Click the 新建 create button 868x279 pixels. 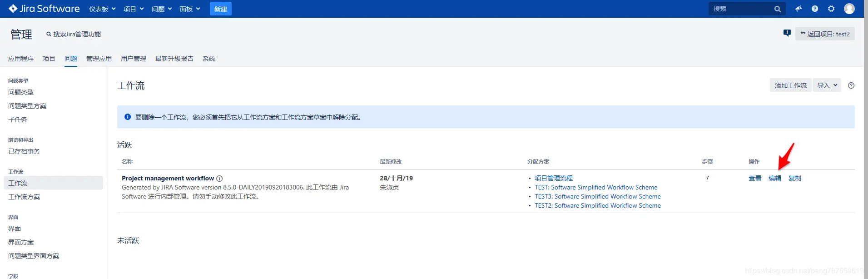[x=221, y=9]
